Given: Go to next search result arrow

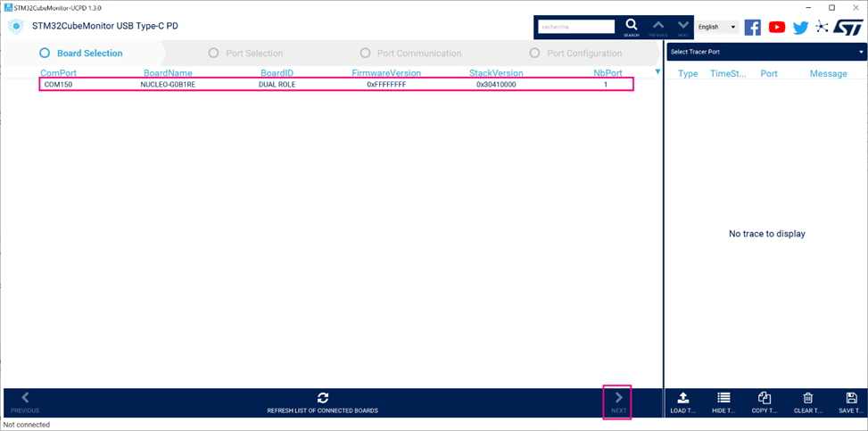Looking at the screenshot, I should [683, 25].
